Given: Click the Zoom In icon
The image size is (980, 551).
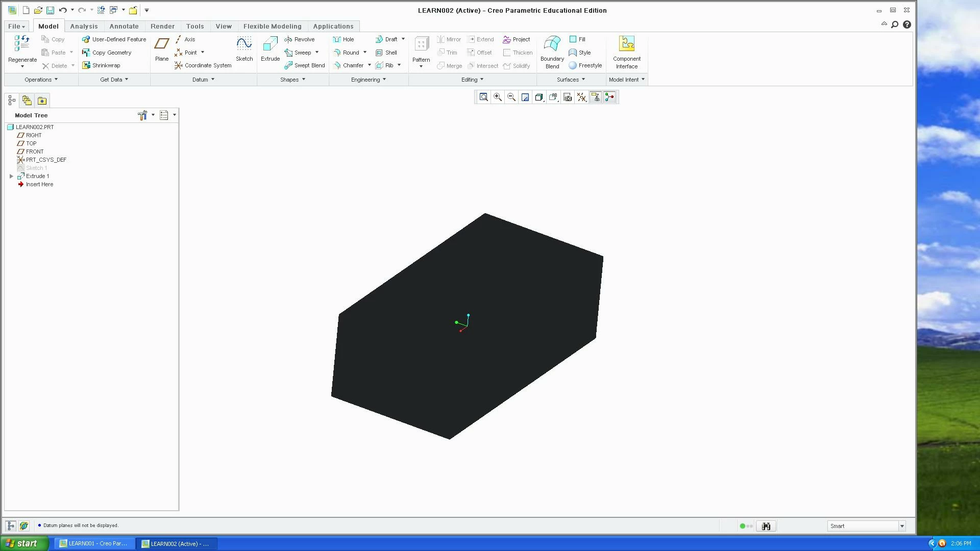Looking at the screenshot, I should (x=497, y=97).
